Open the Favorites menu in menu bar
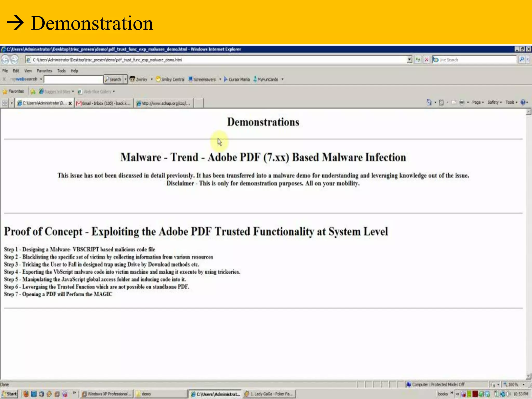The image size is (532, 399). click(44, 71)
